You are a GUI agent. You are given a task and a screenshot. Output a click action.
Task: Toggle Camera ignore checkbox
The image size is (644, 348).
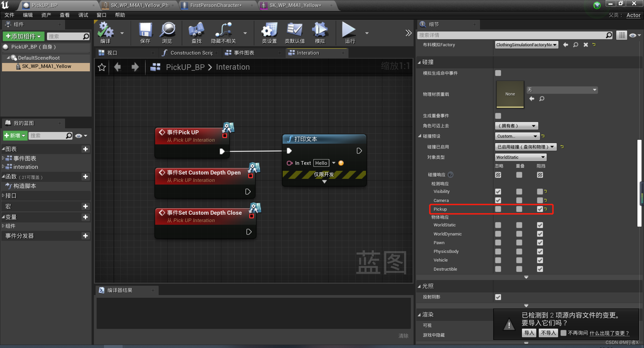point(498,200)
